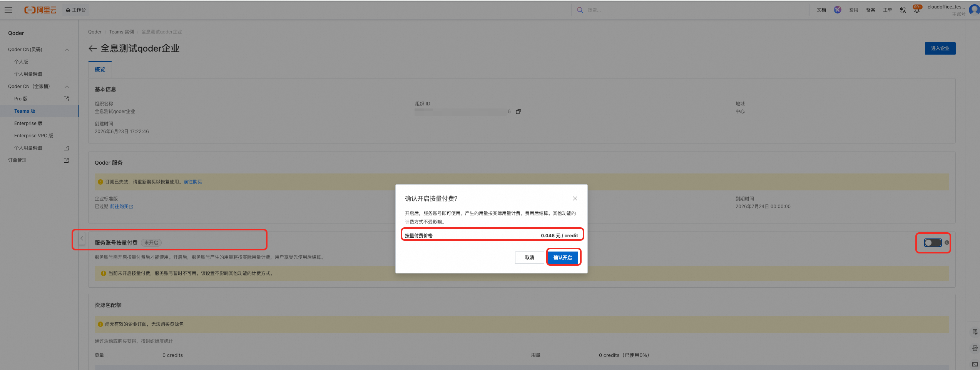
Task: Collapse the Qoder CN(灵码) sidebar group
Action: (67, 50)
